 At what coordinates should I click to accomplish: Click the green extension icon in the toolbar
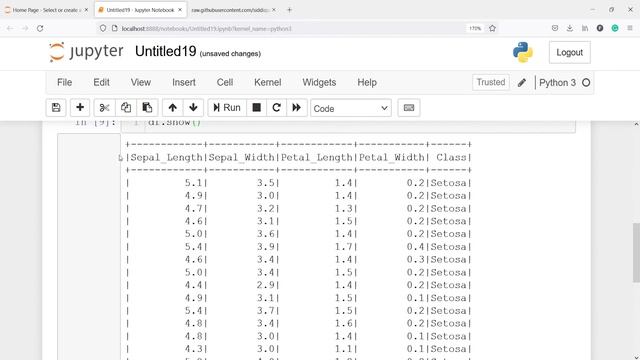[615, 28]
